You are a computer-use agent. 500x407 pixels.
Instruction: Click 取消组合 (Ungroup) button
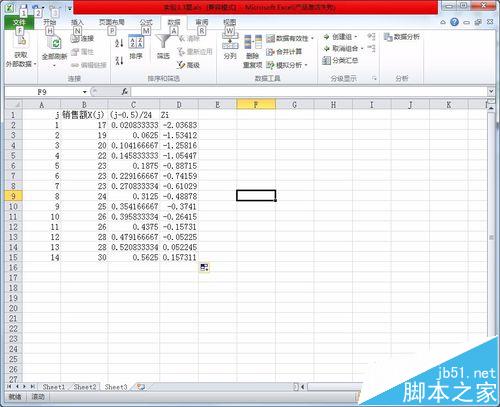click(x=343, y=49)
